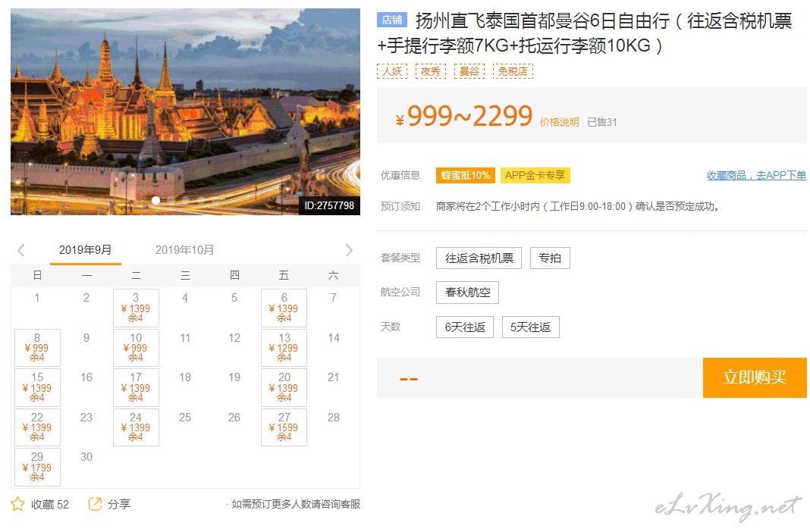Switch to the 2019年9月 tab
Image resolution: width=810 pixels, height=532 pixels.
(x=85, y=250)
